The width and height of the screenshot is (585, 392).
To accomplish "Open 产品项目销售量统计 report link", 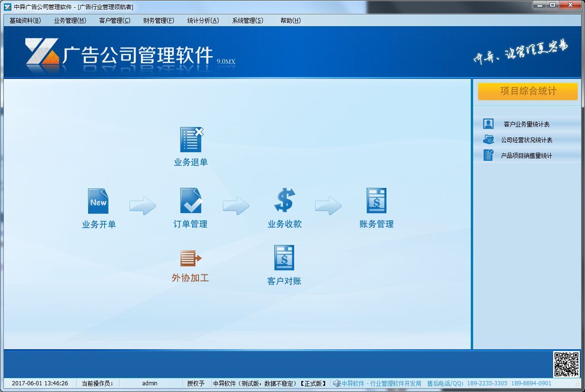I will point(526,156).
